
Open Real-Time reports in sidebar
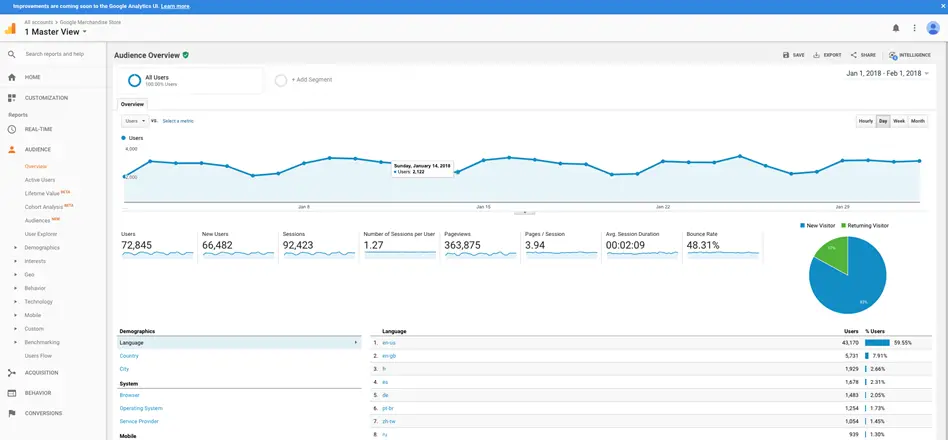pyautogui.click(x=39, y=129)
